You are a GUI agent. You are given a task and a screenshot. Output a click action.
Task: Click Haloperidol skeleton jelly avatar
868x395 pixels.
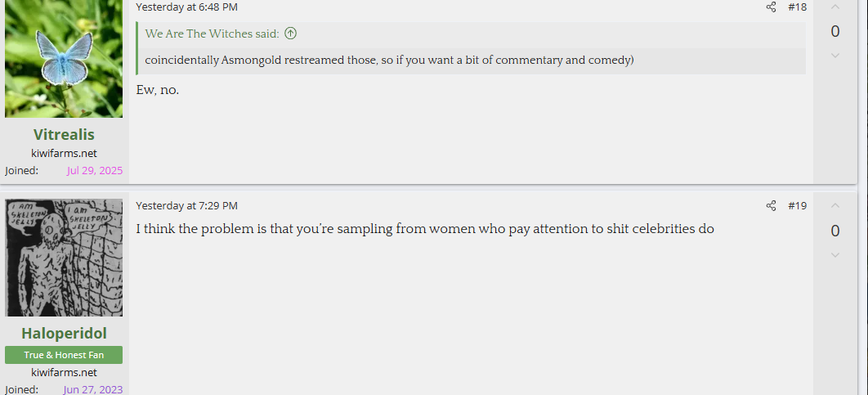click(64, 258)
